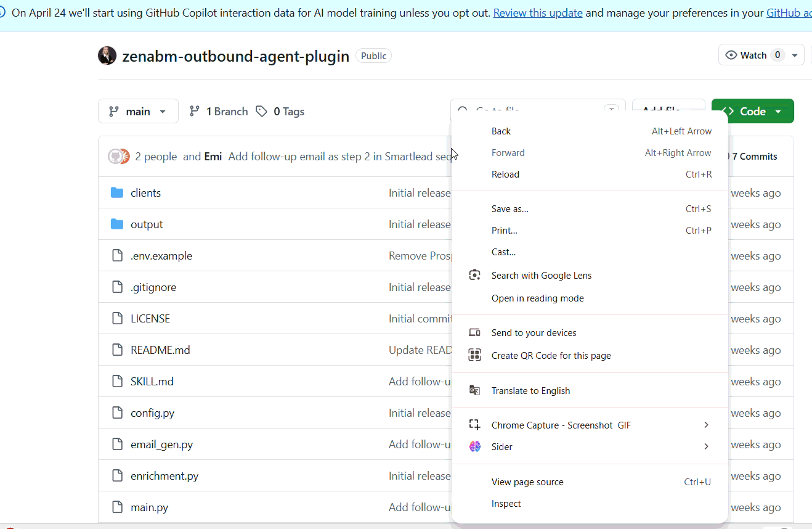Select Send to your devices
The width and height of the screenshot is (812, 529).
click(590, 332)
